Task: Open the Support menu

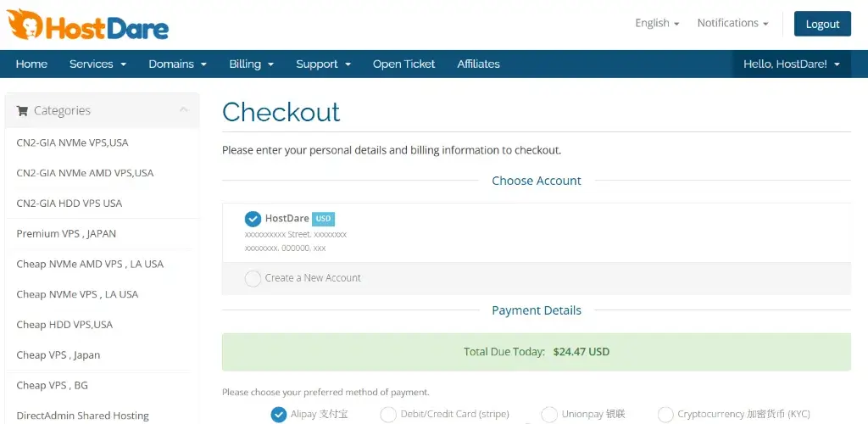Action: click(323, 64)
